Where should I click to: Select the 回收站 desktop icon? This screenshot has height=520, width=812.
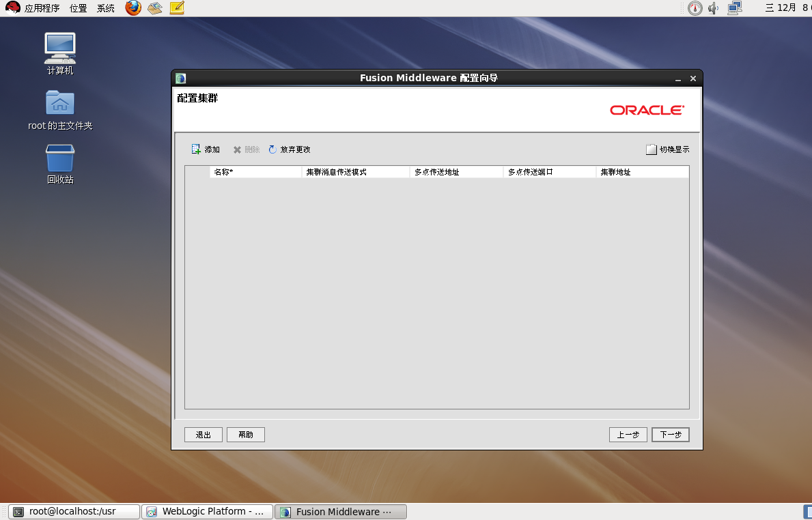pos(60,164)
